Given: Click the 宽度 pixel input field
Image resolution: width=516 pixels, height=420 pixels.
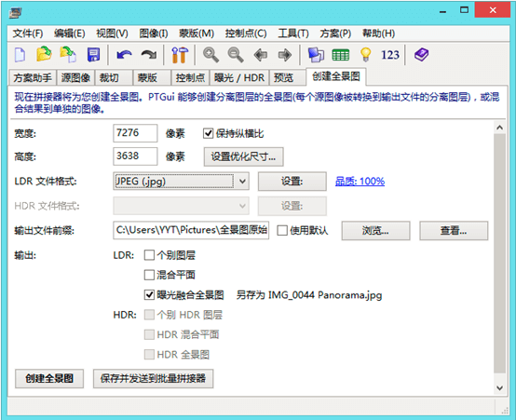Looking at the screenshot, I should pyautogui.click(x=135, y=133).
